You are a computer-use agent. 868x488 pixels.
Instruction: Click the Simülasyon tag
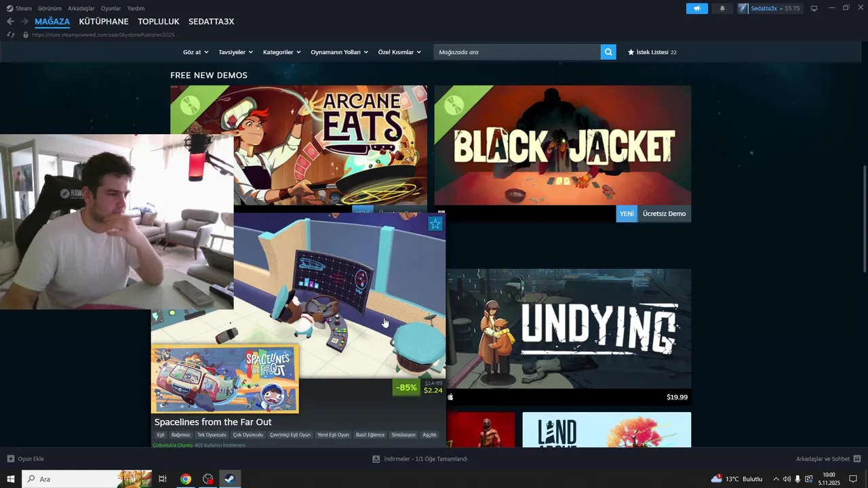403,435
